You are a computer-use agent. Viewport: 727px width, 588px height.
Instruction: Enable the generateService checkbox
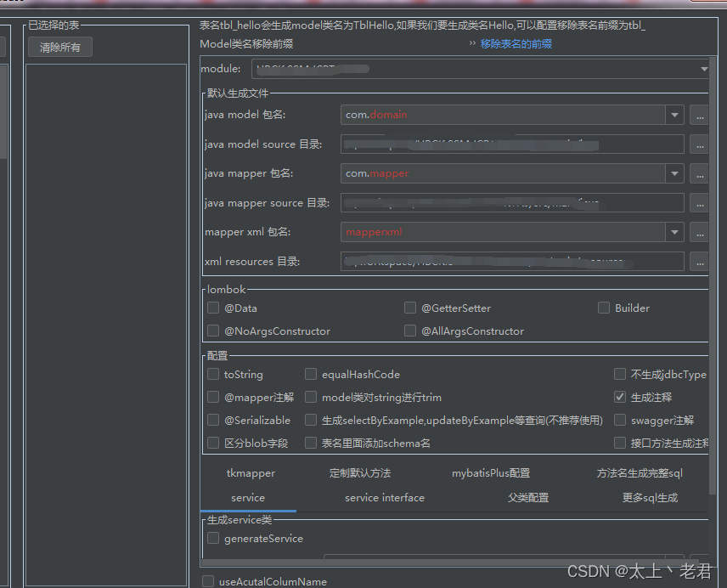213,538
